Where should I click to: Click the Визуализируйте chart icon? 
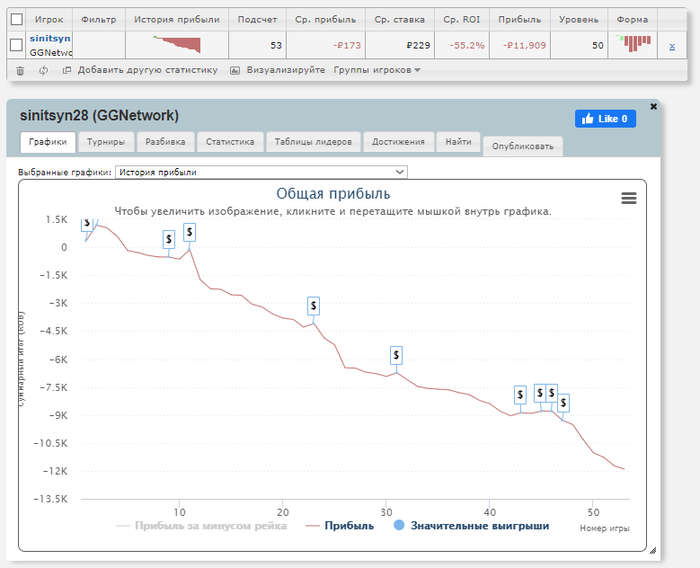click(235, 71)
